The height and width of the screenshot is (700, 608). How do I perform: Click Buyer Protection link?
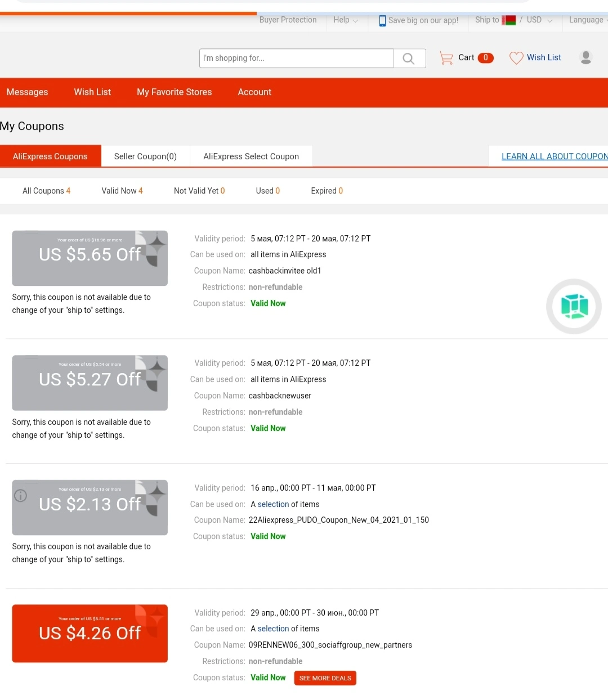click(288, 20)
